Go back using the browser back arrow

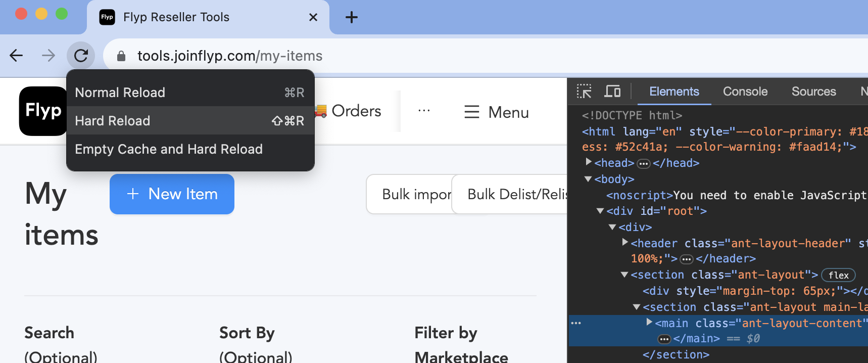(17, 56)
